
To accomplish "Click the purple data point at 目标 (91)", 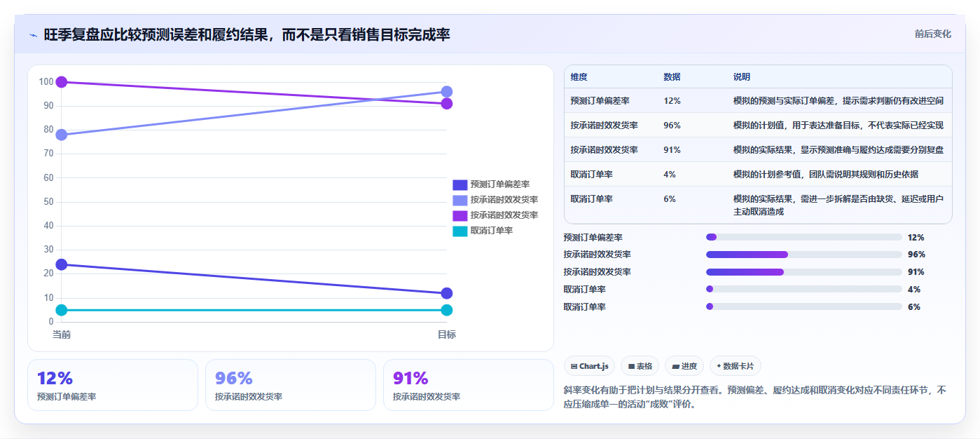I will pyautogui.click(x=447, y=104).
